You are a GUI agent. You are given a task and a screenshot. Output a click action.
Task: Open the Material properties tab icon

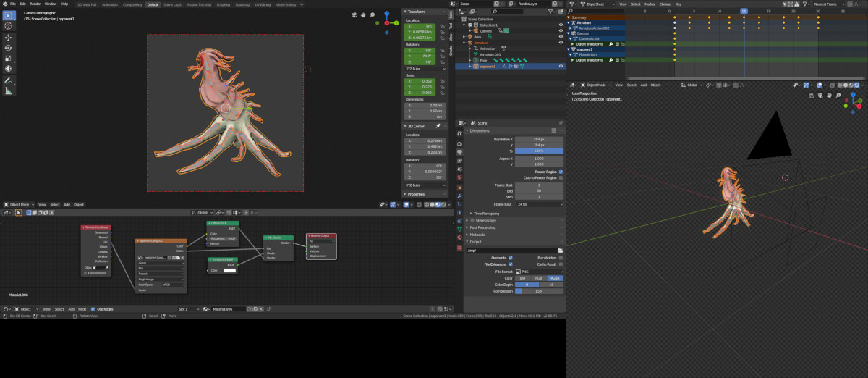[x=460, y=238]
